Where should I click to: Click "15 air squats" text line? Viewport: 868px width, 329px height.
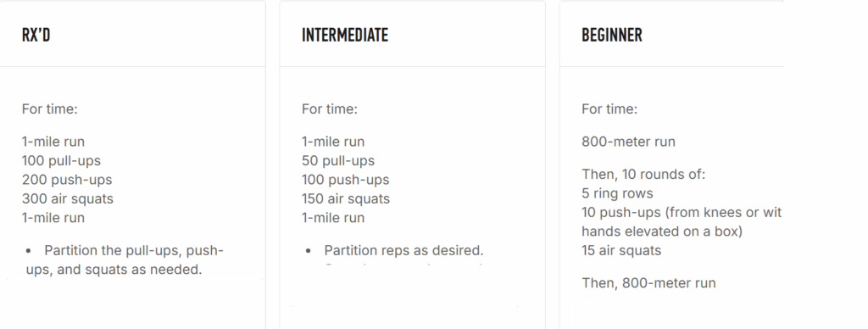coord(621,250)
